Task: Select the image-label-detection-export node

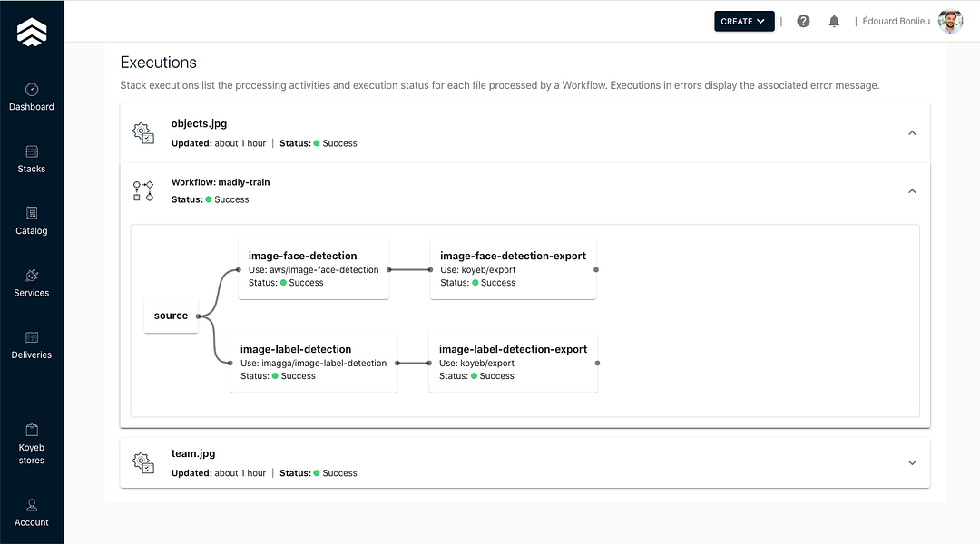Action: pos(513,362)
